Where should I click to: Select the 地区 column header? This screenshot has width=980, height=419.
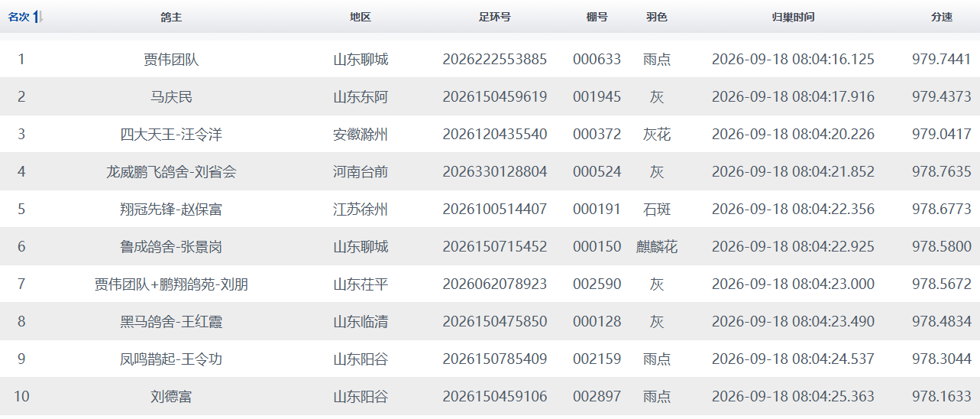361,17
